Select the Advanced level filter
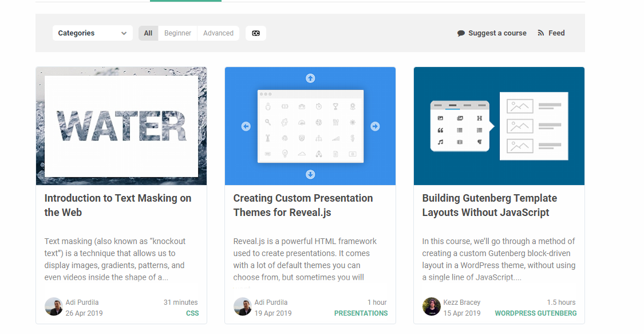Viewport: 644px width, 334px height. 218,33
